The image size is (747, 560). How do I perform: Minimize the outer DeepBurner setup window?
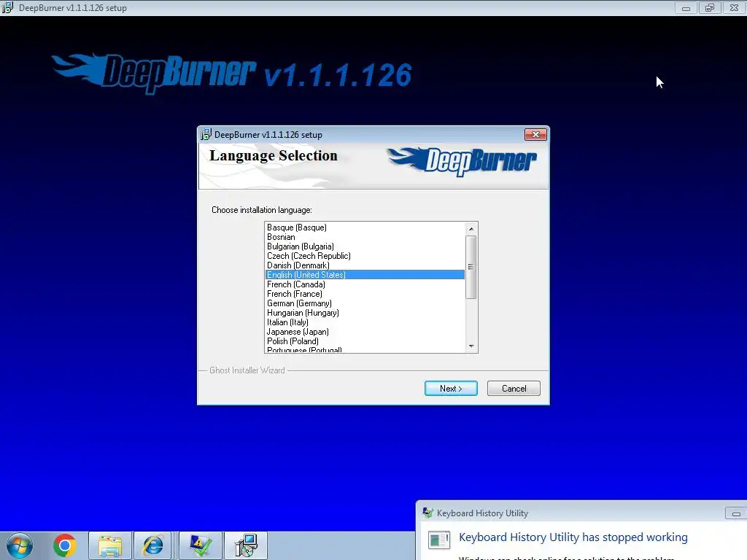pyautogui.click(x=686, y=8)
